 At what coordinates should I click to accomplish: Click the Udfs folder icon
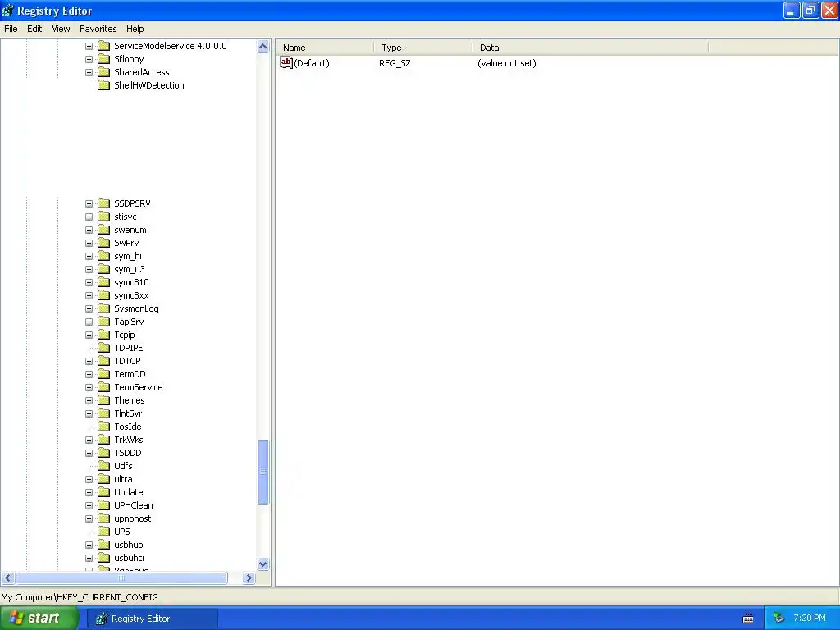click(104, 466)
